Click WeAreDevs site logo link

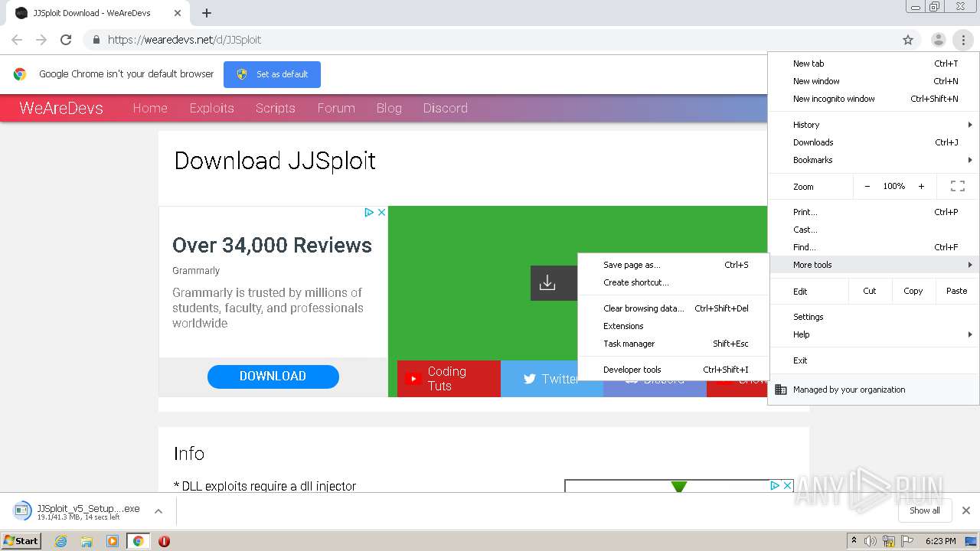point(61,108)
